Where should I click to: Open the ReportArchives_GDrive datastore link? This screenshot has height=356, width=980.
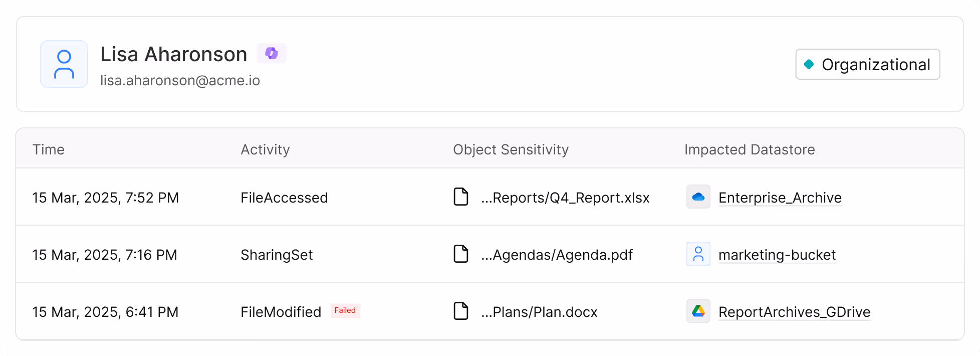(x=794, y=312)
